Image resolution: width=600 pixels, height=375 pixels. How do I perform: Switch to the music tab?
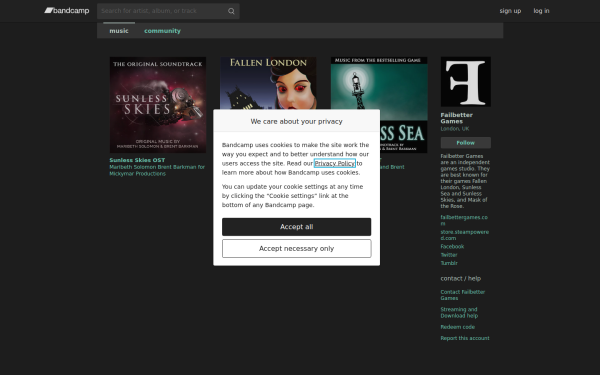click(119, 31)
